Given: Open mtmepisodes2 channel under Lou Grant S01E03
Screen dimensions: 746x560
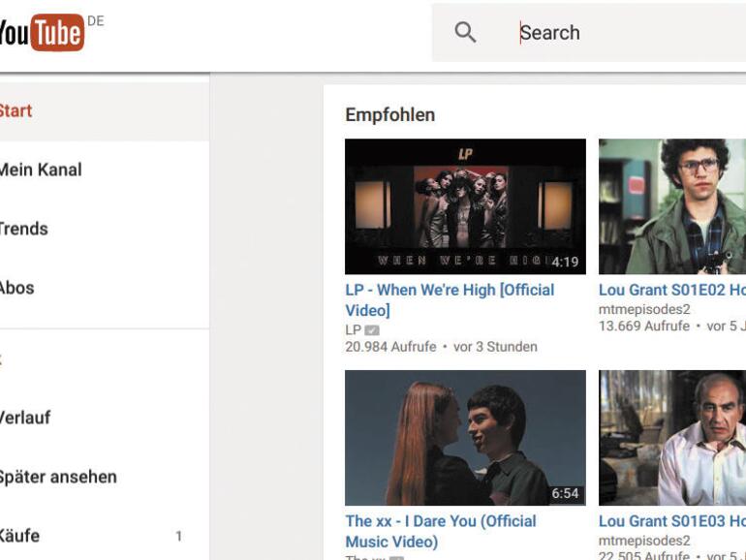Looking at the screenshot, I should click(644, 541).
